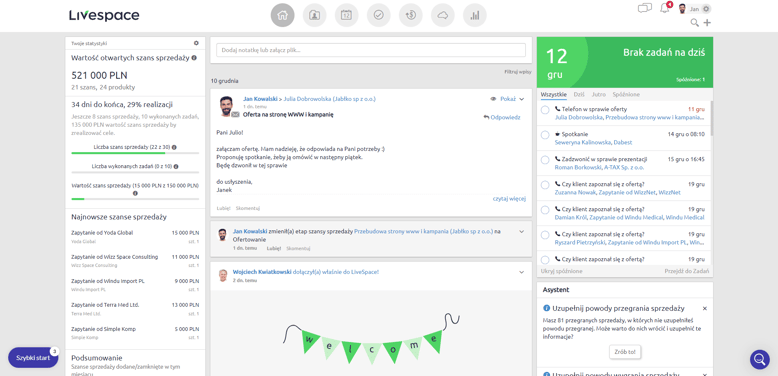778x376 pixels.
Task: Click Ukryj spóźnione link
Action: [x=562, y=271]
